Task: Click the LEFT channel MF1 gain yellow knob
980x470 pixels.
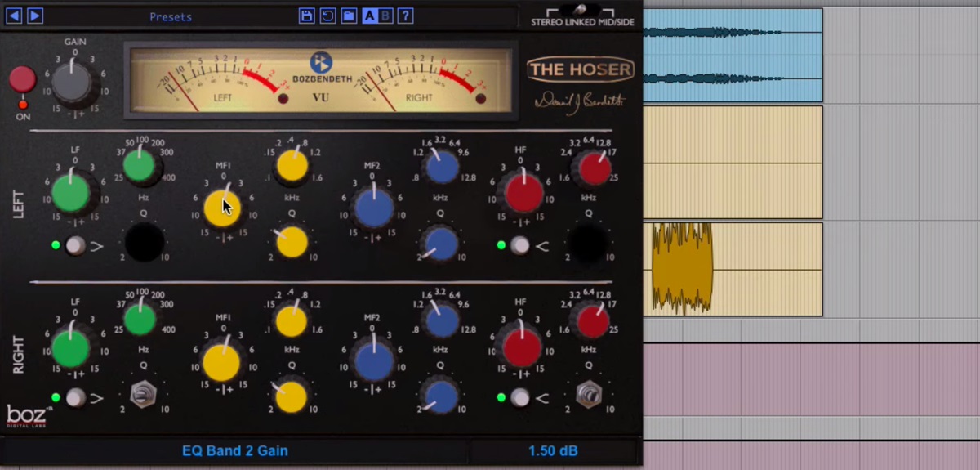Action: coord(221,208)
